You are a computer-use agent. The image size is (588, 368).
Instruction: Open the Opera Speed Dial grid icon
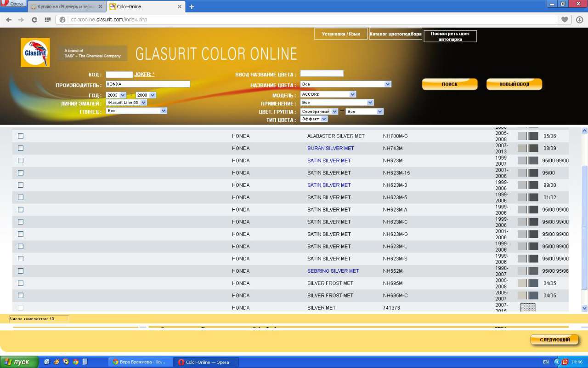click(47, 20)
